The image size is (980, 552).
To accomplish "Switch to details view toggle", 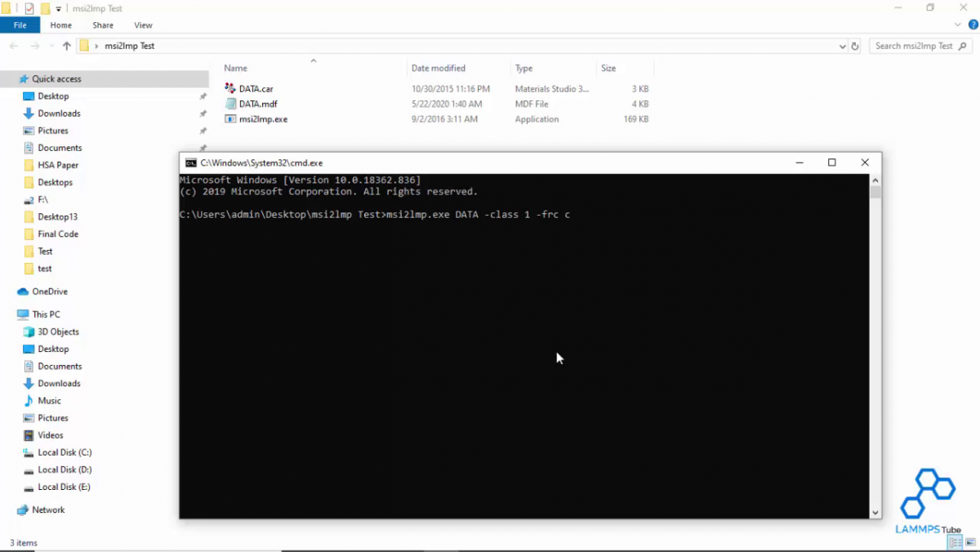I will click(955, 543).
